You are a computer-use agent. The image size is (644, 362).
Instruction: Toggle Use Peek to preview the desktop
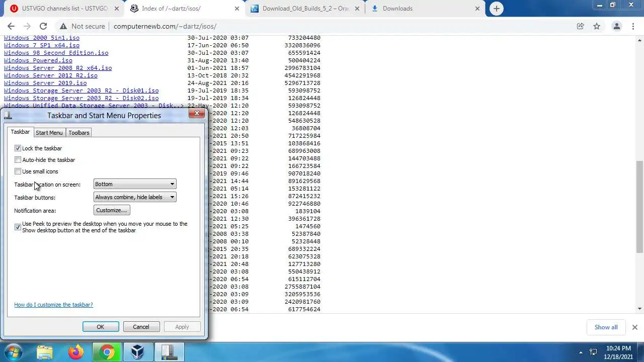click(18, 227)
